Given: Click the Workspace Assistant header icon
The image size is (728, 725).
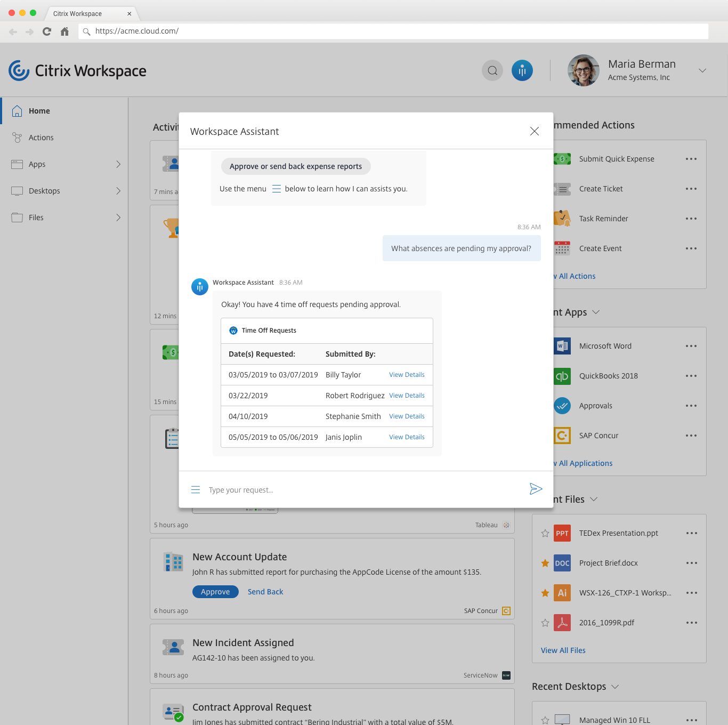Looking at the screenshot, I should coord(522,70).
